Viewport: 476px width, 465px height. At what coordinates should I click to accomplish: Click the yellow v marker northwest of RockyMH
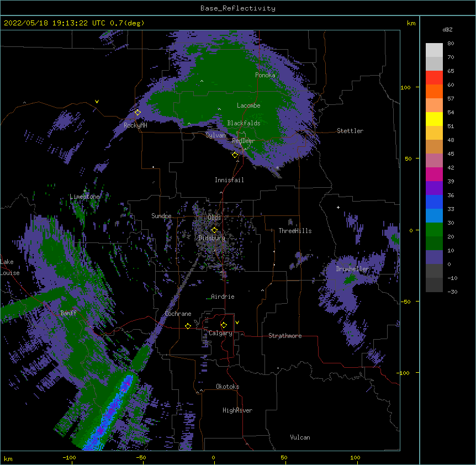97,102
